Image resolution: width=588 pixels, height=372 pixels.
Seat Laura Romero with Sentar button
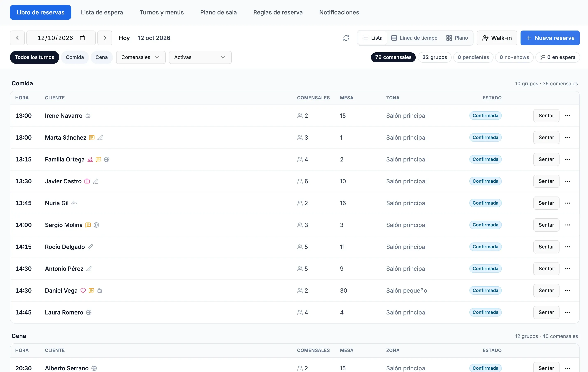coord(546,312)
